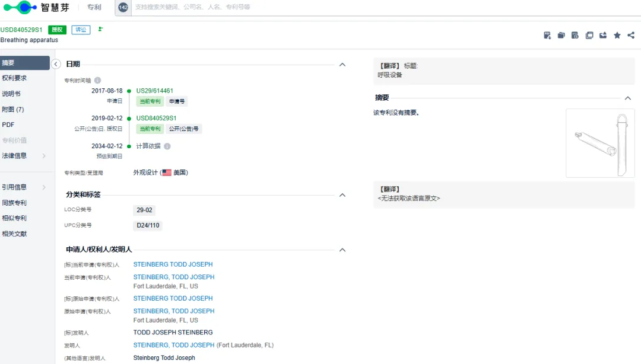Click the US flag icon
This screenshot has height=364, width=641.
[x=166, y=173]
